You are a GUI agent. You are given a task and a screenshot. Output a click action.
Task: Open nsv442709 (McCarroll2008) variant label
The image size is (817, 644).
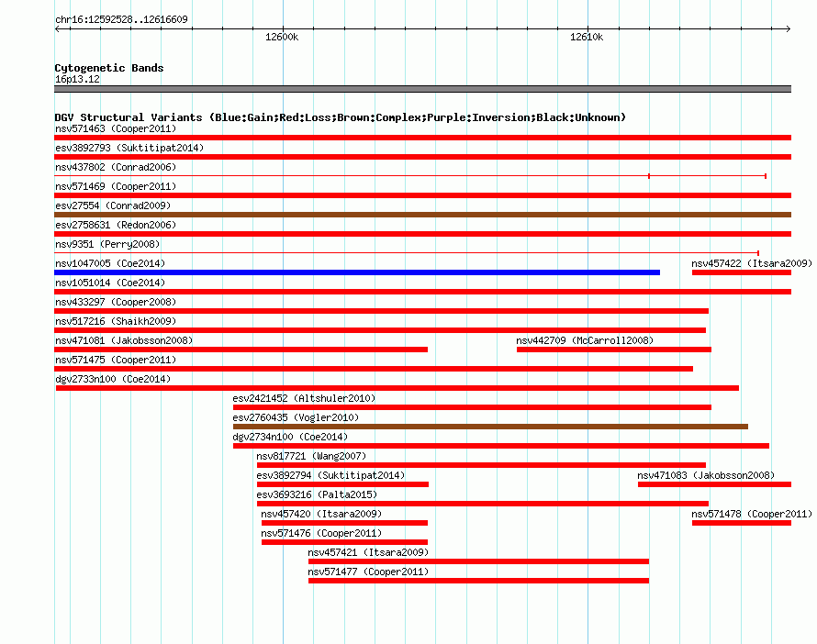pyautogui.click(x=585, y=340)
